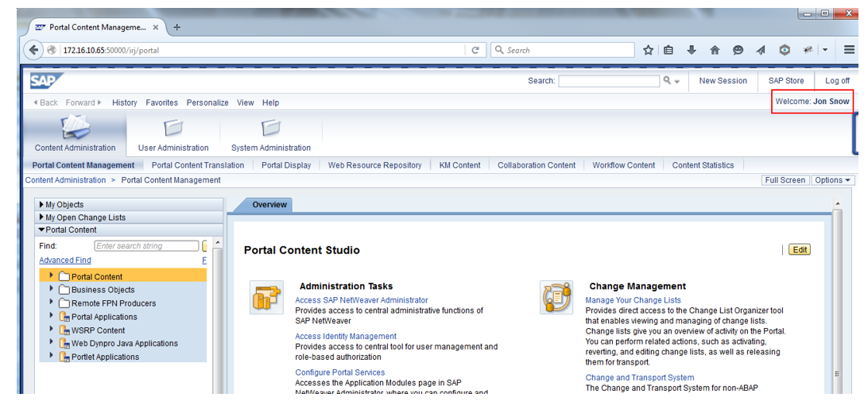Click the Business Objects folder icon
This screenshot has height=409, width=868.
[64, 290]
